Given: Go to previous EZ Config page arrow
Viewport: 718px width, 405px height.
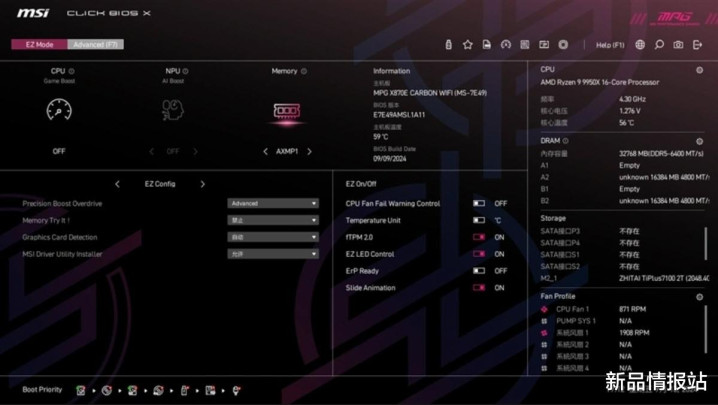Looking at the screenshot, I should (x=117, y=184).
